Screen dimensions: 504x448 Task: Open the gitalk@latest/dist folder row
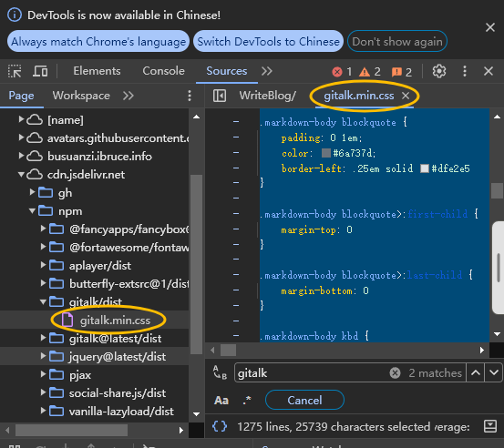95,338
